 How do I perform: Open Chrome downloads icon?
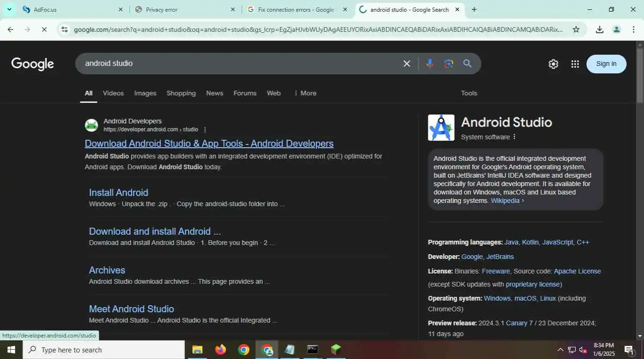(600, 29)
